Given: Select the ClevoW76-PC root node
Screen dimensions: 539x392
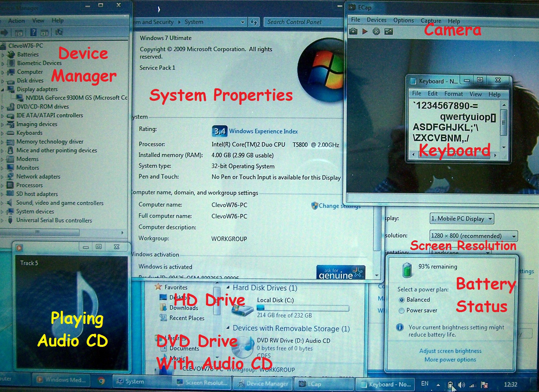Looking at the screenshot, I should 26,46.
